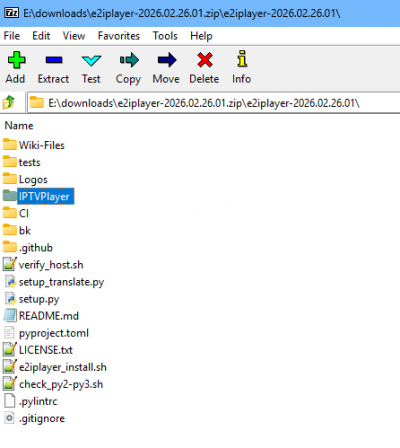
Task: Click the setup_translate.py Python icon
Action: pyautogui.click(x=10, y=281)
